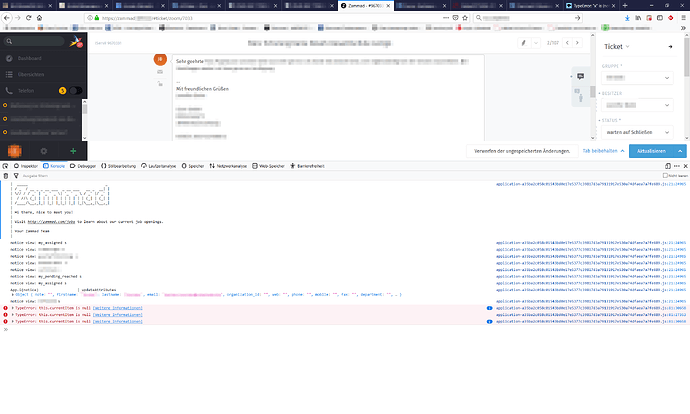The width and height of the screenshot is (690, 414).
Task: Toggle the Nicht leeren checkbox in console
Action: [x=665, y=176]
